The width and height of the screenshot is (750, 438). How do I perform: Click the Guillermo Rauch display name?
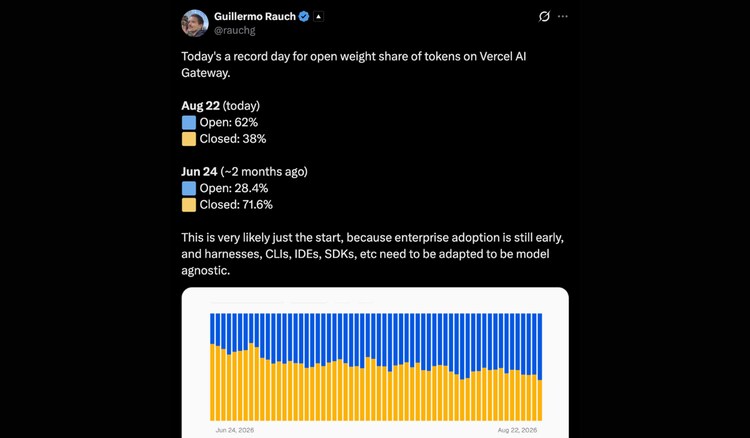(x=255, y=16)
